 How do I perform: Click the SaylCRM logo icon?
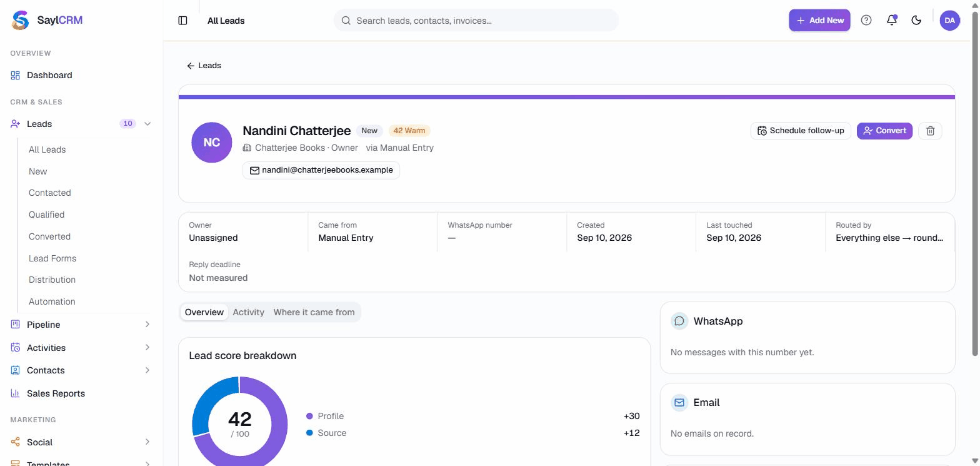(21, 20)
